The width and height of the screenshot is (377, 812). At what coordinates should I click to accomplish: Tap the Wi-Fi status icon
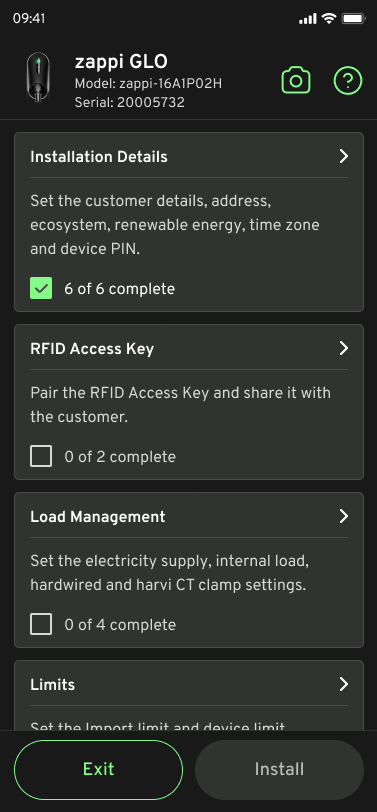pos(328,19)
